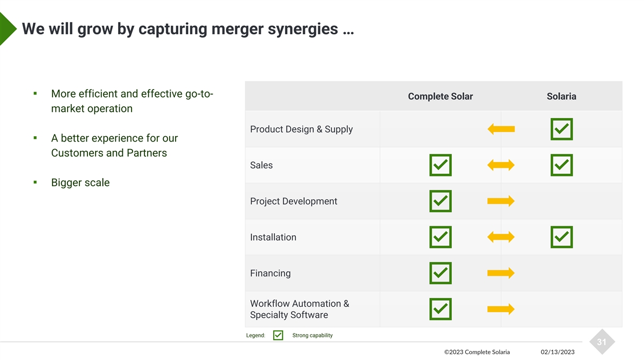Click the double arrow in Sales row
This screenshot has width=644, height=362.
coord(501,165)
